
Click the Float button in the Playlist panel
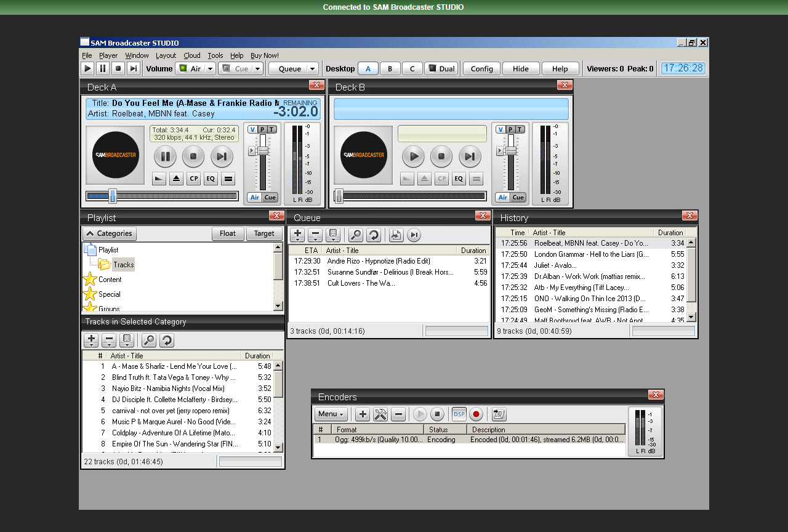pos(227,233)
